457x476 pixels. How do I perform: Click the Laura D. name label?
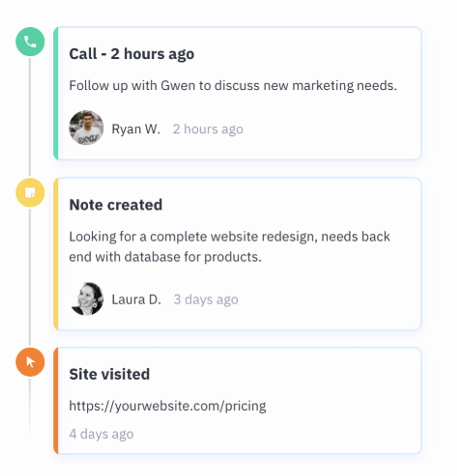136,299
